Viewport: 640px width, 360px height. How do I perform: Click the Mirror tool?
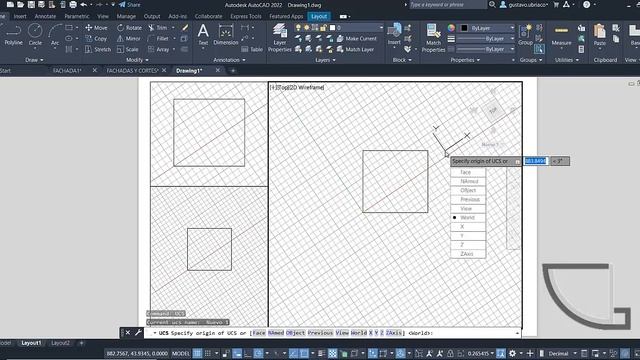129,38
